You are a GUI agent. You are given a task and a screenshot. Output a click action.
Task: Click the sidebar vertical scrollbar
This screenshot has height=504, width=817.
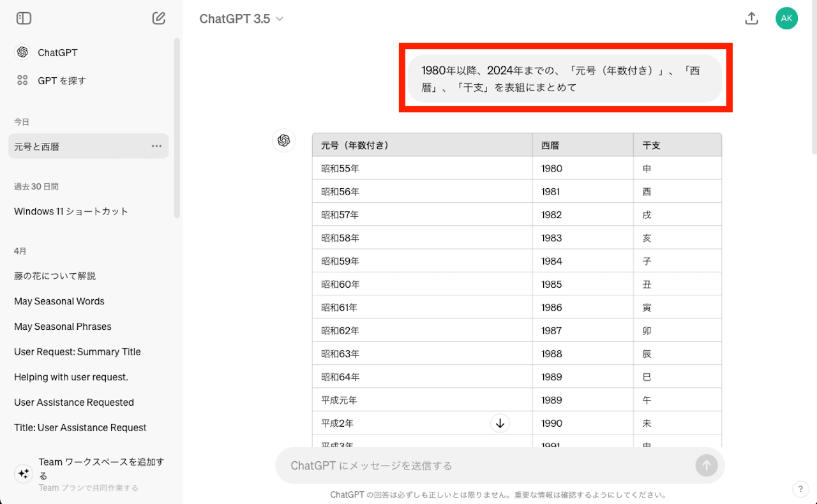(177, 128)
